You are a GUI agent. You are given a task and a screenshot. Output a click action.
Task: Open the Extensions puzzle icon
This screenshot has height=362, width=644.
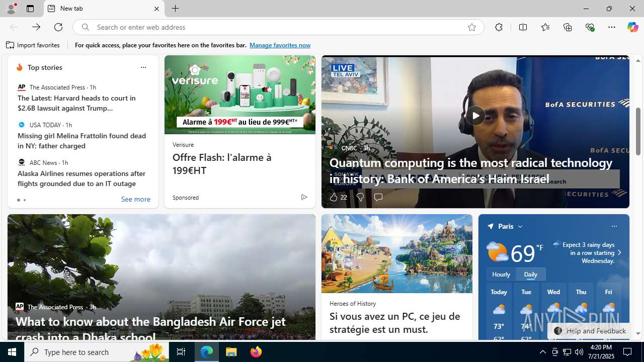tap(499, 27)
